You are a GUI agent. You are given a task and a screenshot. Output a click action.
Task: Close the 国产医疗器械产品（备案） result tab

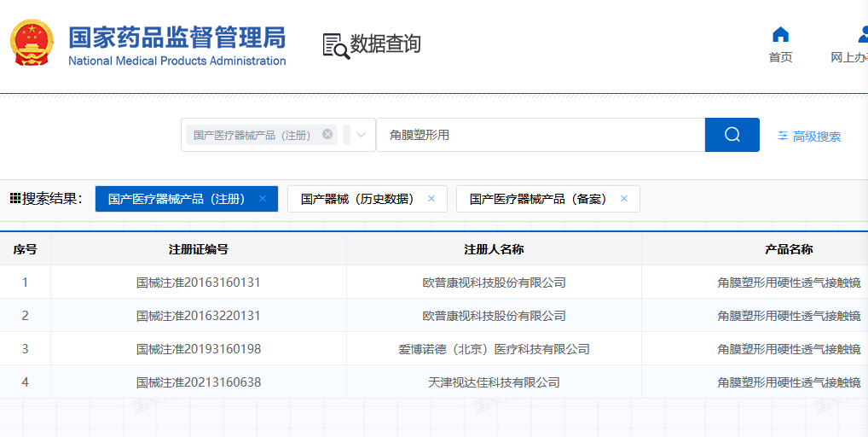(x=624, y=199)
